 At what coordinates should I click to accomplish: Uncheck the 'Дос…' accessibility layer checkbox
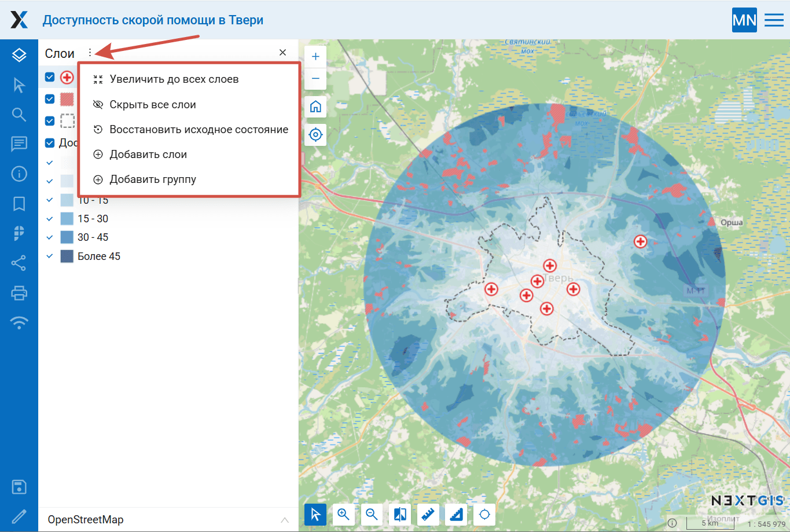(x=50, y=143)
